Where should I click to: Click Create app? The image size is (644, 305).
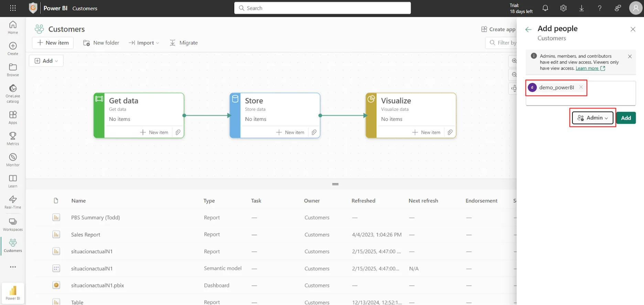pyautogui.click(x=498, y=29)
